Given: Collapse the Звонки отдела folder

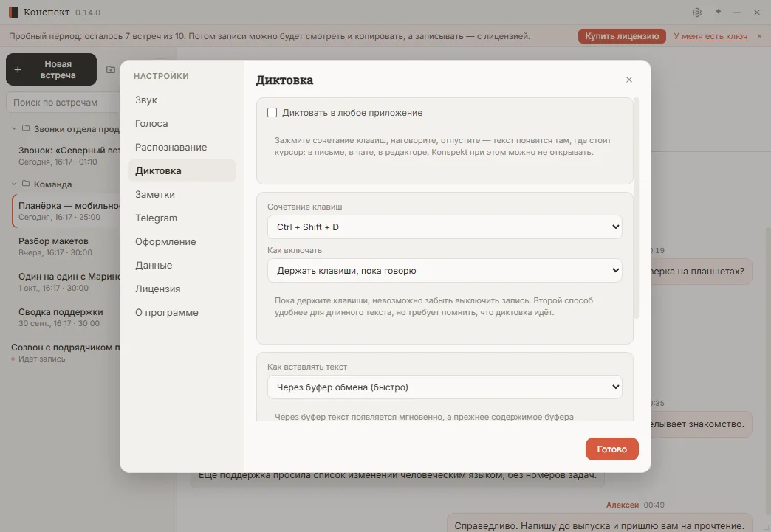Looking at the screenshot, I should 14,128.
